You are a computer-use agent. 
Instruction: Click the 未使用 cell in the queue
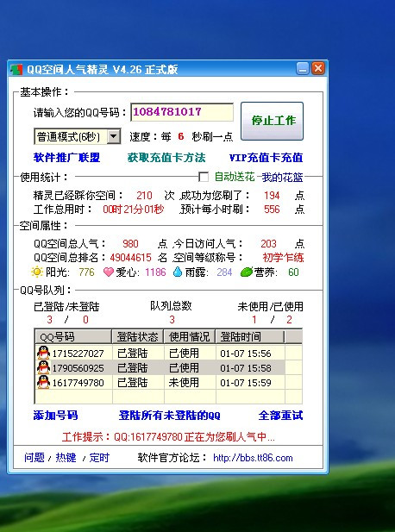coord(184,382)
